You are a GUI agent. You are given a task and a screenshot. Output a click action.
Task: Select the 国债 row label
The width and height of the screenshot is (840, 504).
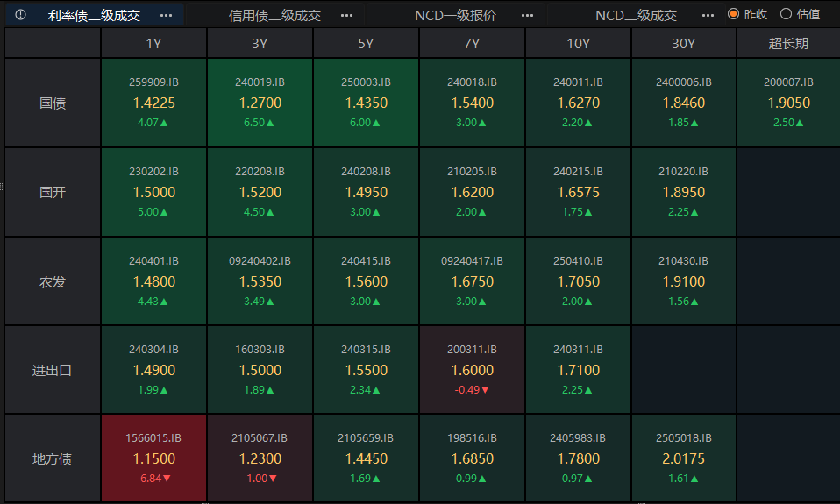coord(53,103)
